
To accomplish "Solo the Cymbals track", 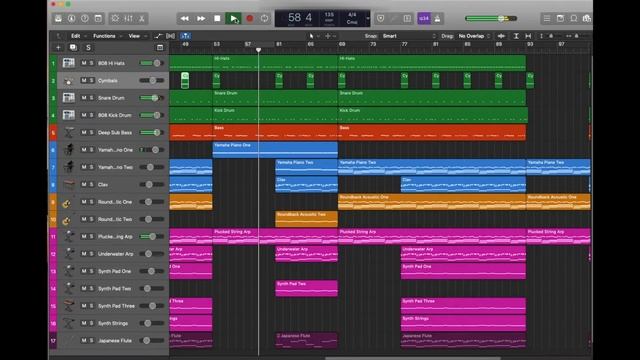I will tap(91, 80).
